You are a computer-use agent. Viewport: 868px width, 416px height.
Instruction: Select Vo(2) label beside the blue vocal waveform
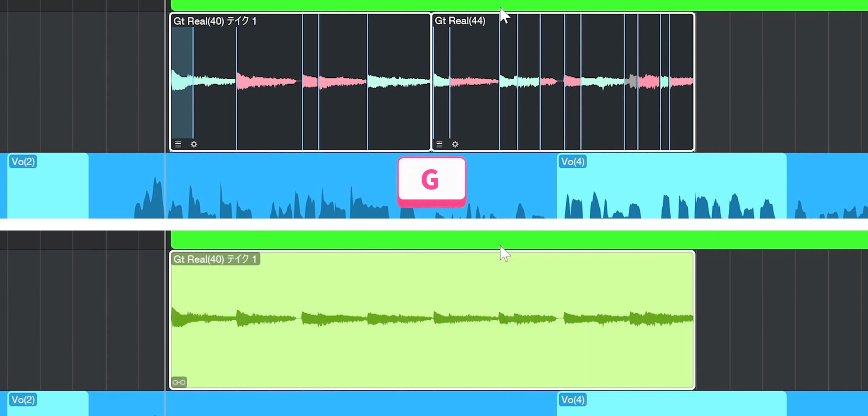point(23,162)
